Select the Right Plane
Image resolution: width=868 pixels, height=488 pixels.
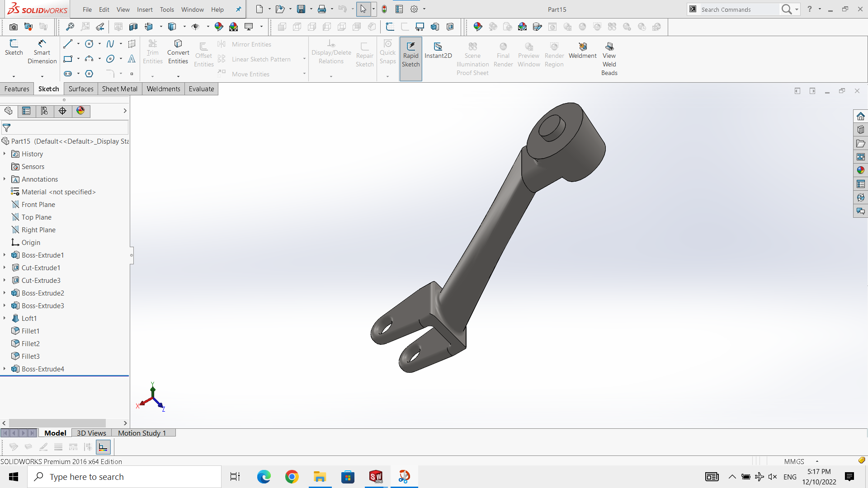point(38,230)
